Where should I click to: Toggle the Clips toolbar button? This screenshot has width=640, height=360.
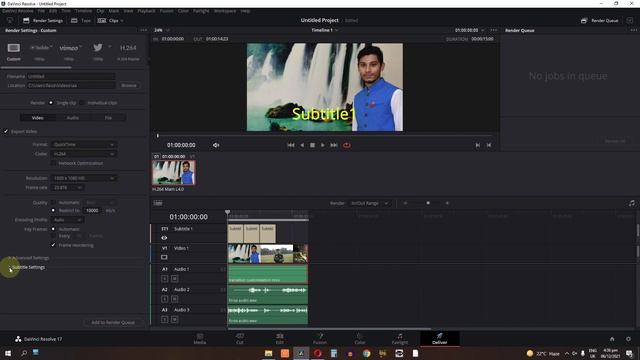(110, 20)
